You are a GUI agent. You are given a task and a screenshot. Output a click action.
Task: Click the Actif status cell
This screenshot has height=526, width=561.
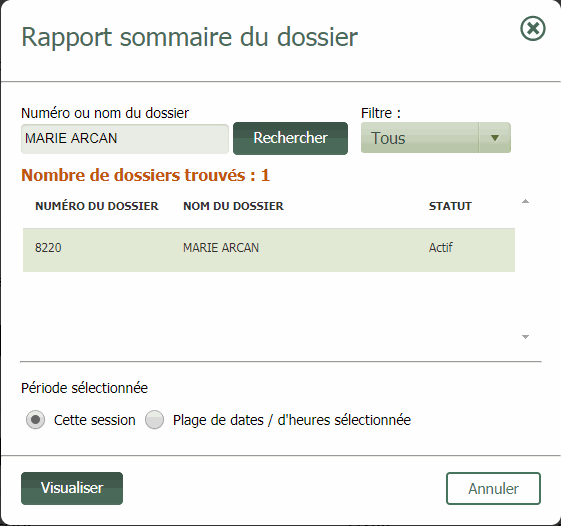440,248
